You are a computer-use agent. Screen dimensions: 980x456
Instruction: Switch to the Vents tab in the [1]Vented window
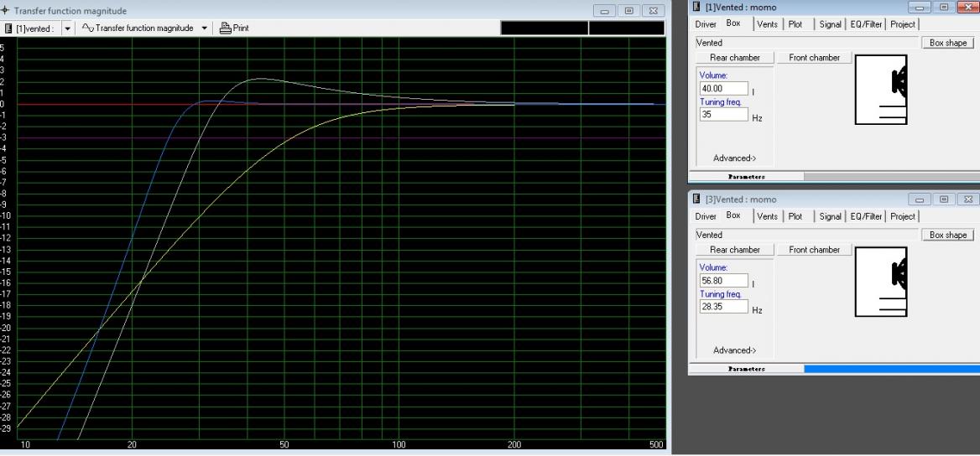767,24
